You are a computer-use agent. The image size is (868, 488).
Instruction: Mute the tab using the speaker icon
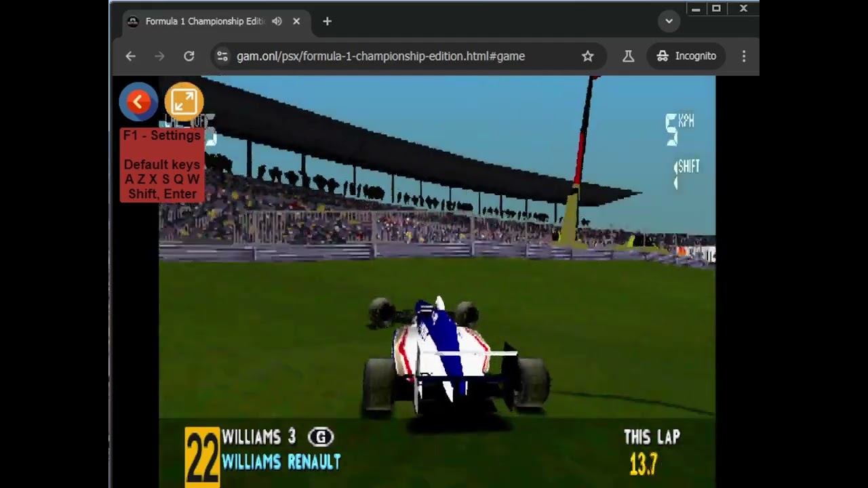(277, 21)
